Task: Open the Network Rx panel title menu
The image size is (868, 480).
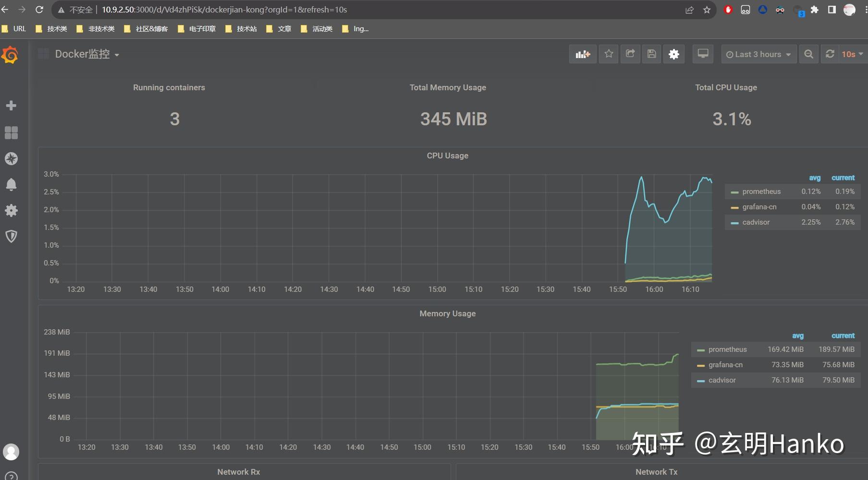Action: click(x=238, y=472)
